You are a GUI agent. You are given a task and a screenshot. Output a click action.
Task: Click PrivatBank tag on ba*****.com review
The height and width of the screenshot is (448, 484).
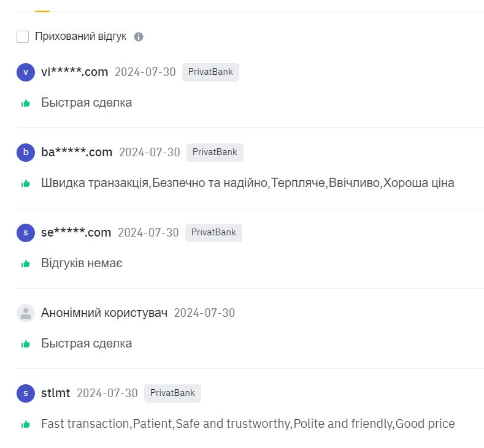click(215, 153)
